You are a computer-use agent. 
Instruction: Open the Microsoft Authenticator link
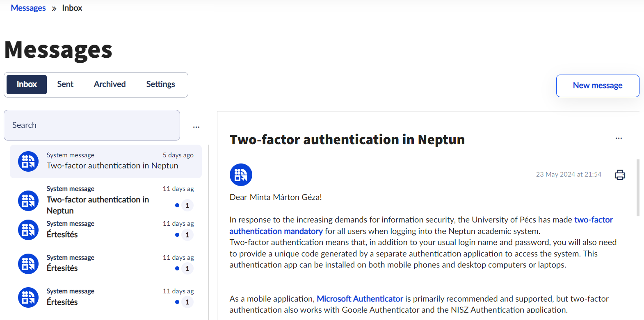click(360, 299)
